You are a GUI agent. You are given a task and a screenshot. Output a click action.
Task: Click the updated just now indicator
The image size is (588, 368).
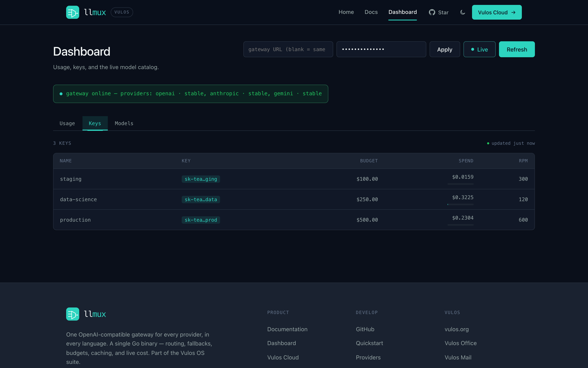511,143
